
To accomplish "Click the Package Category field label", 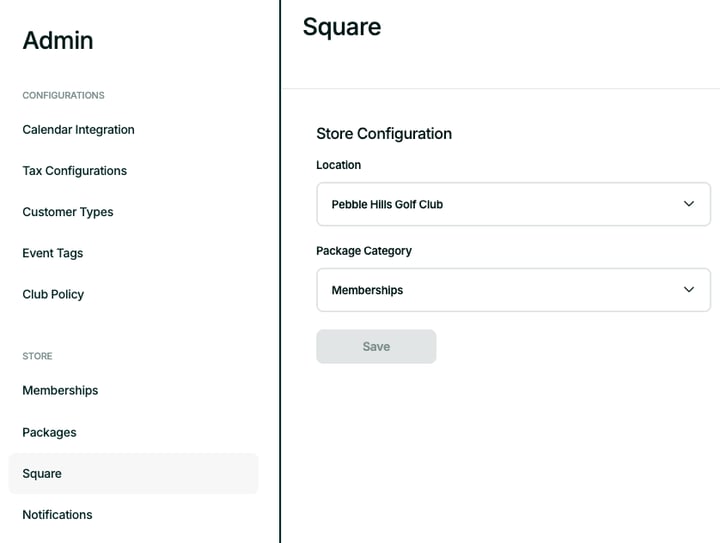I will click(364, 251).
